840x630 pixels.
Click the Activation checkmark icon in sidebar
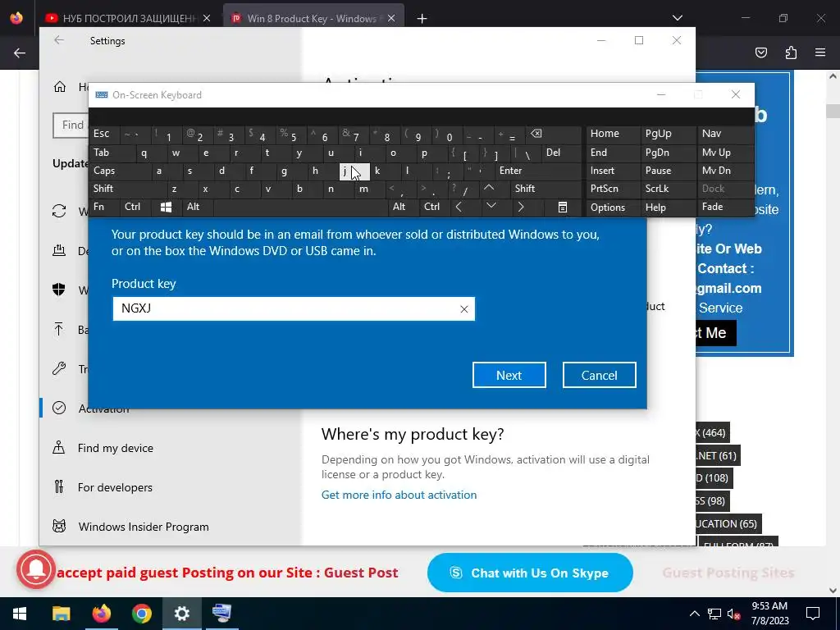[x=59, y=408]
